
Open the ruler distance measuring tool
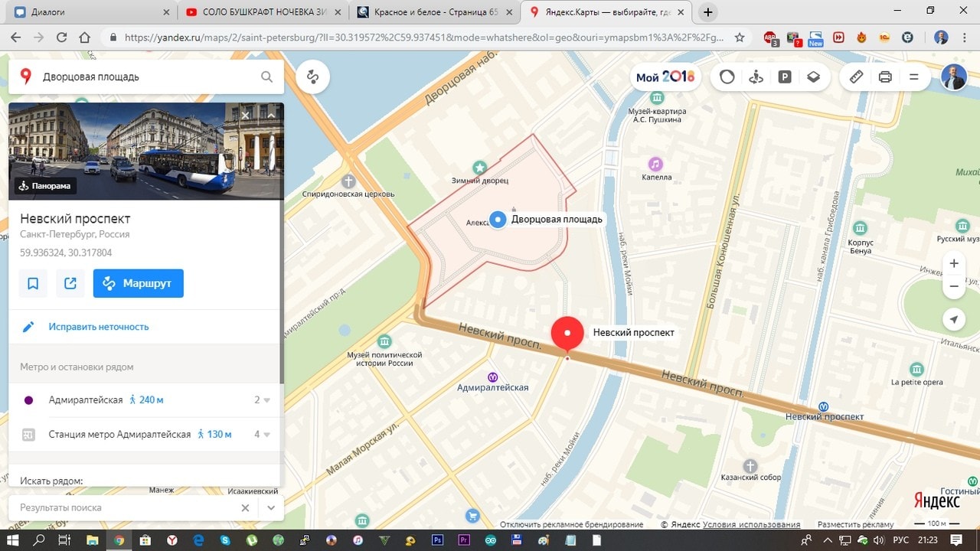(856, 77)
